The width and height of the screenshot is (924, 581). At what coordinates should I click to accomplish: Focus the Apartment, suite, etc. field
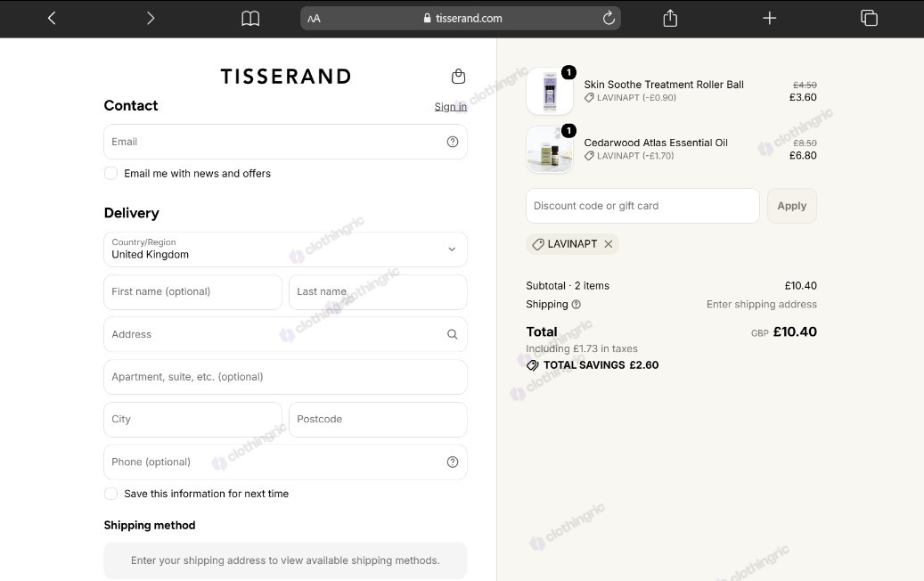tap(285, 377)
